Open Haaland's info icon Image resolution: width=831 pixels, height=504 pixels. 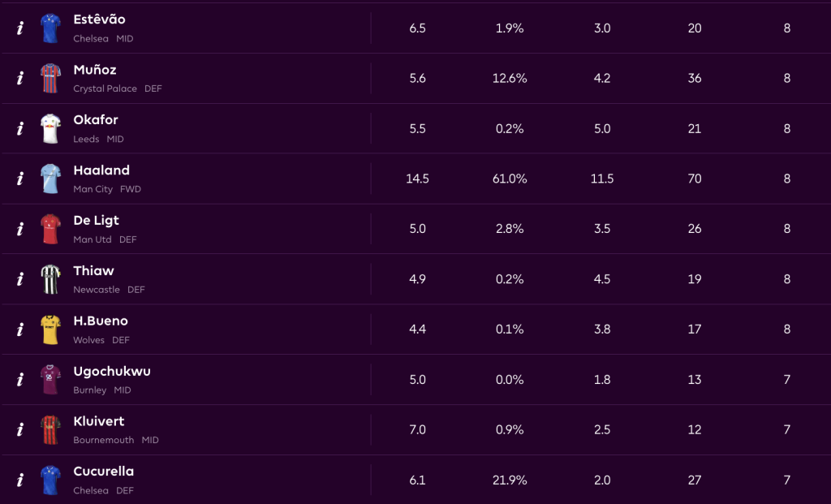(x=20, y=179)
